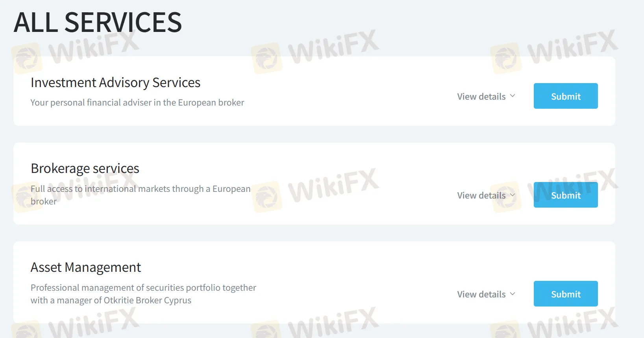Click WikiFX watermark logo at bottom center
This screenshot has width=644, height=338.
pyautogui.click(x=315, y=322)
